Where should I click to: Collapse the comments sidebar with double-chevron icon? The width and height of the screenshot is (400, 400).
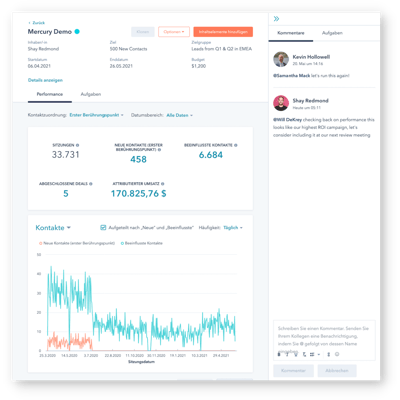(276, 19)
